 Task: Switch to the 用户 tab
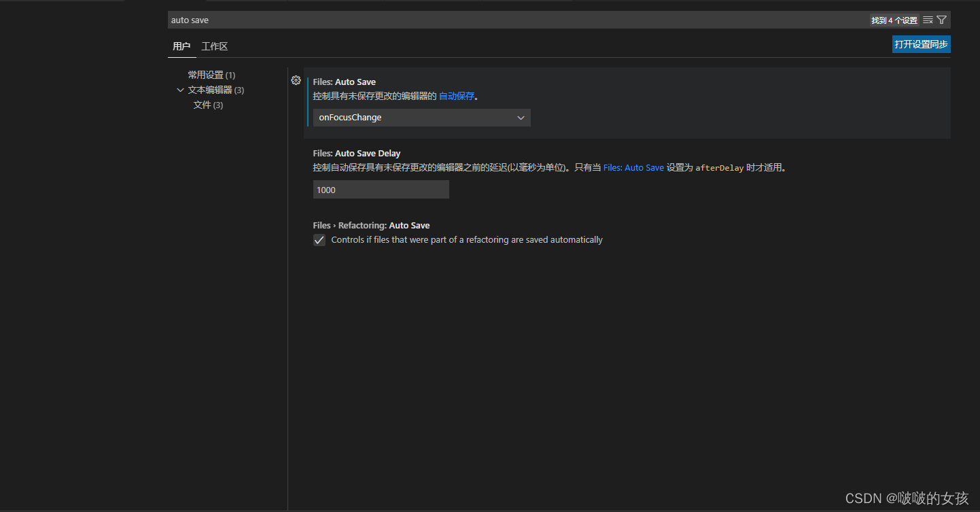[x=181, y=46]
